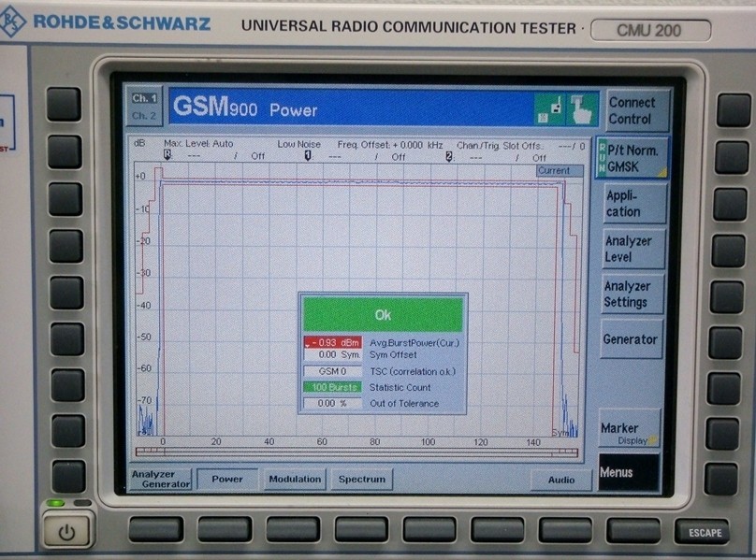Open the Current display mode selector
This screenshot has width=756, height=560.
coord(560,170)
